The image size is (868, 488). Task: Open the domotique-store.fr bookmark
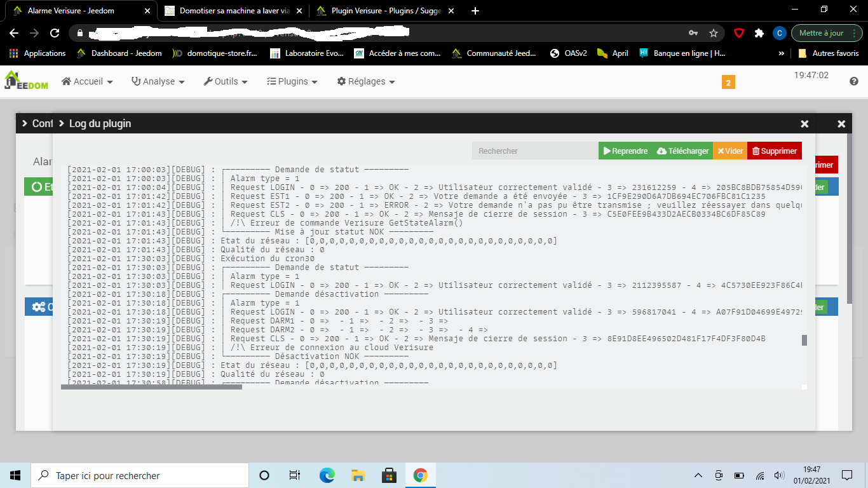[215, 53]
